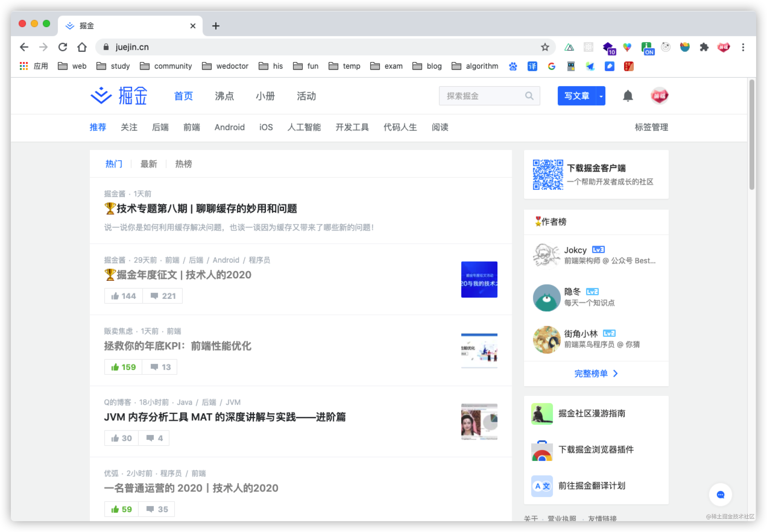Open comments of 掘金年度征文 article (221)

(x=163, y=296)
